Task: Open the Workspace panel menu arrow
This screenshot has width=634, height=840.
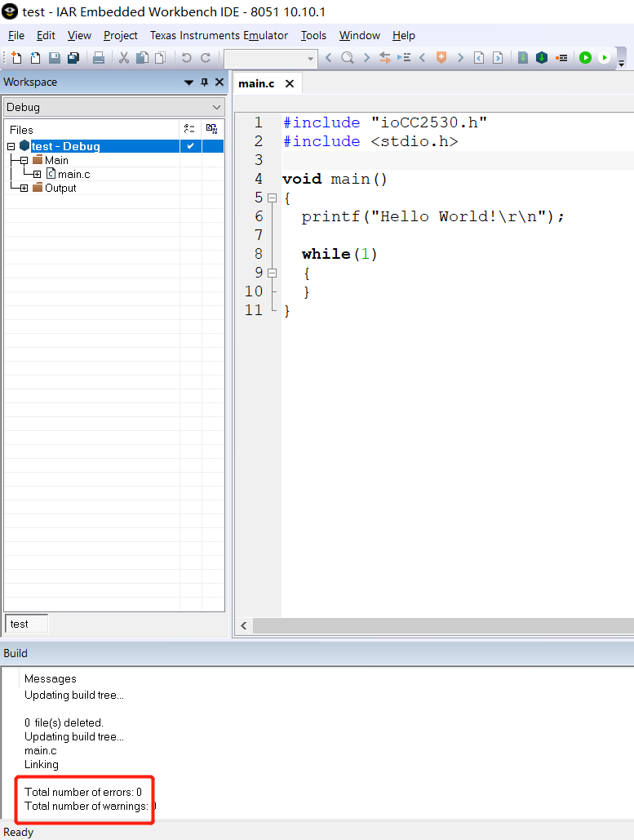Action: 188,82
